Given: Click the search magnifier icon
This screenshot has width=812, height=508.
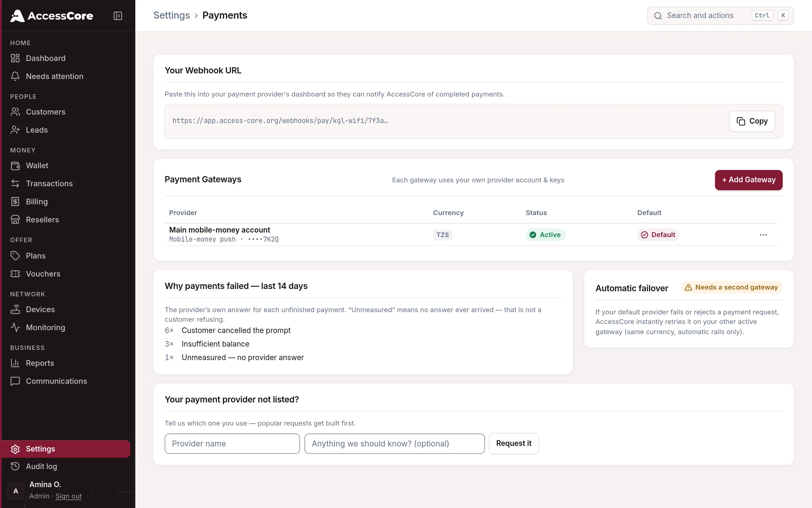Looking at the screenshot, I should (658, 16).
